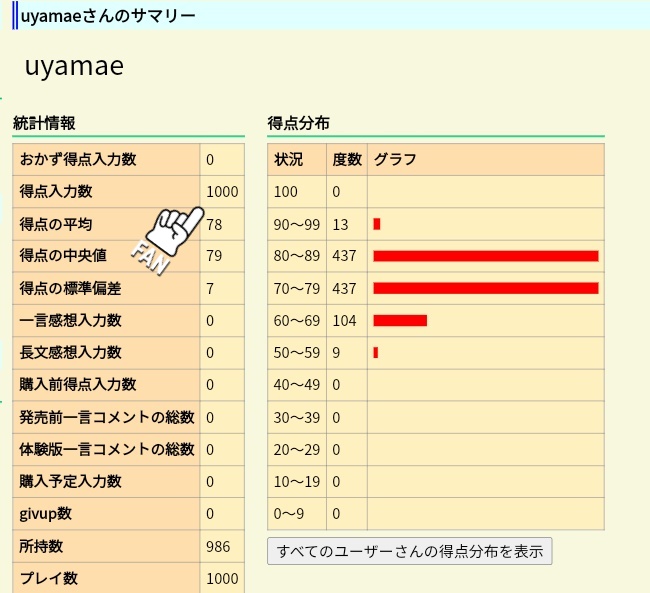This screenshot has width=650, height=593.
Task: Click the frequency 9 for 50～59
Action: coord(336,352)
